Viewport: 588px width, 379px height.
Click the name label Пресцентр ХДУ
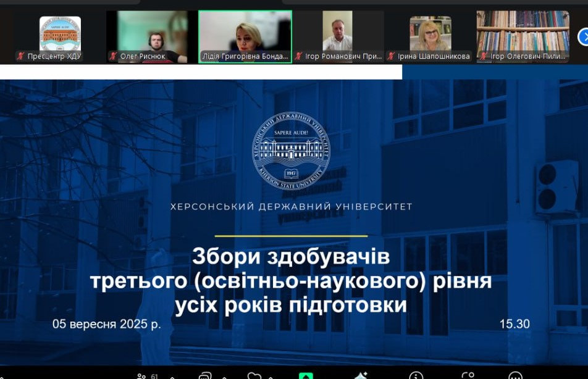(x=54, y=56)
